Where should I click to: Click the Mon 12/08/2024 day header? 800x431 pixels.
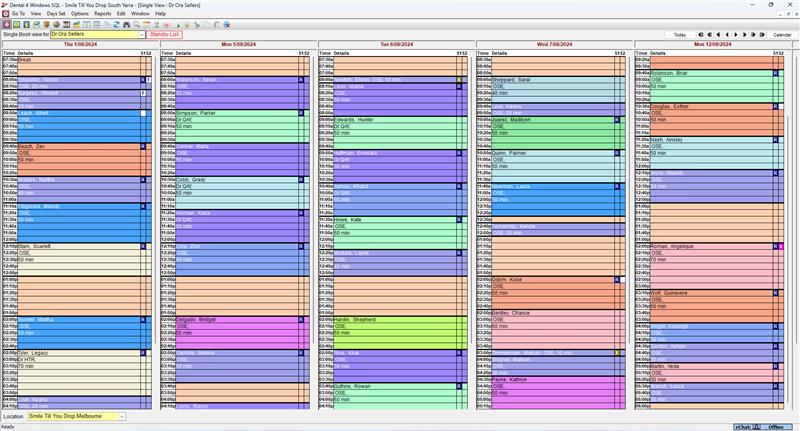click(x=713, y=44)
